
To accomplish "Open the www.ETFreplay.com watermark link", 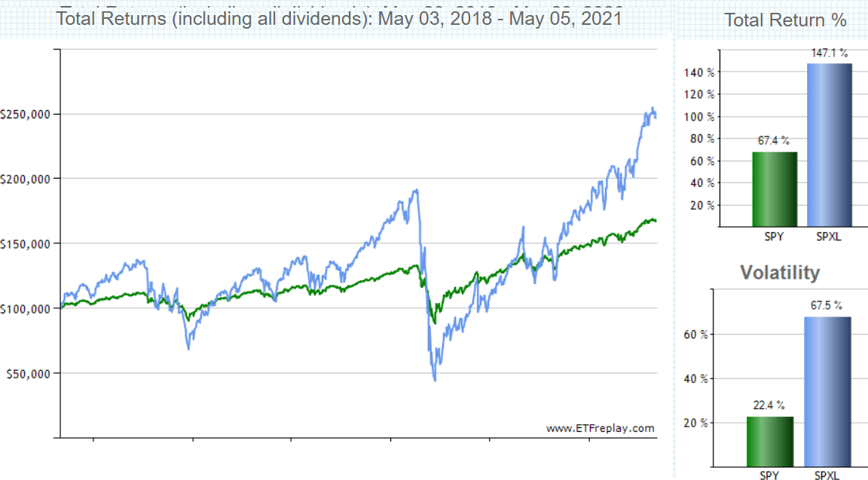I will pos(600,428).
